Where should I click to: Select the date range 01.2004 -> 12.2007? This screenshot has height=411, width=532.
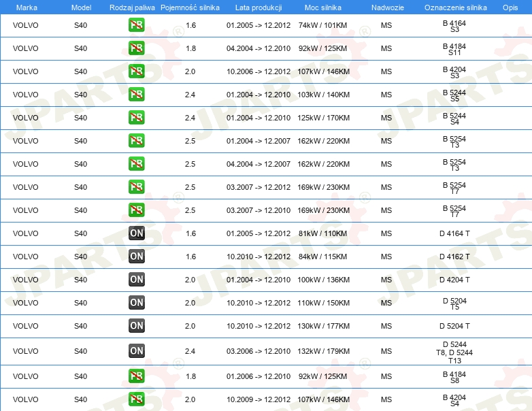[x=259, y=140]
